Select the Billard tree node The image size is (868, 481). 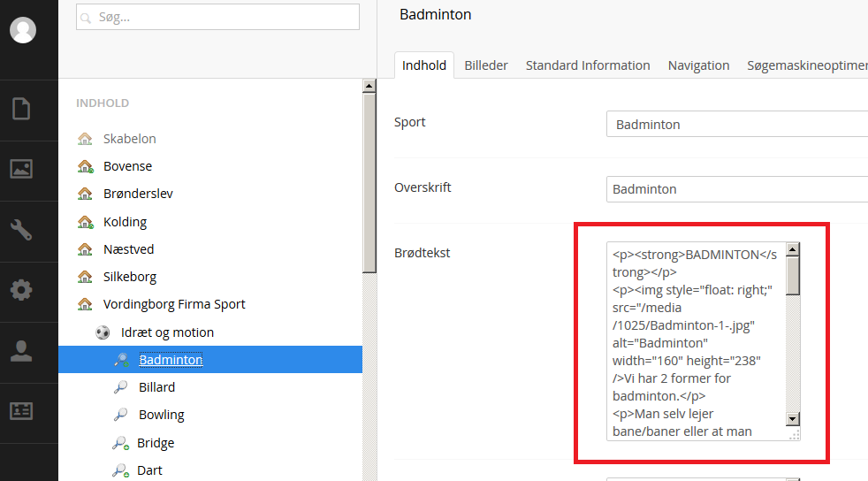[x=156, y=387]
